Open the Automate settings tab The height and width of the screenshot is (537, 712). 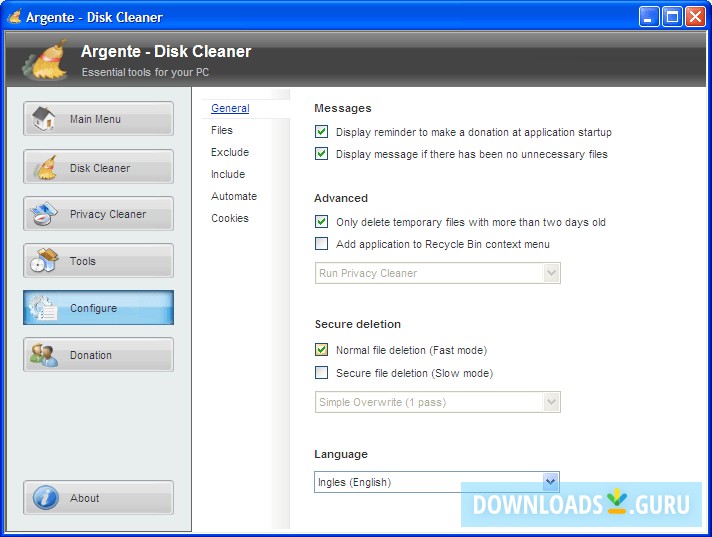[x=234, y=196]
